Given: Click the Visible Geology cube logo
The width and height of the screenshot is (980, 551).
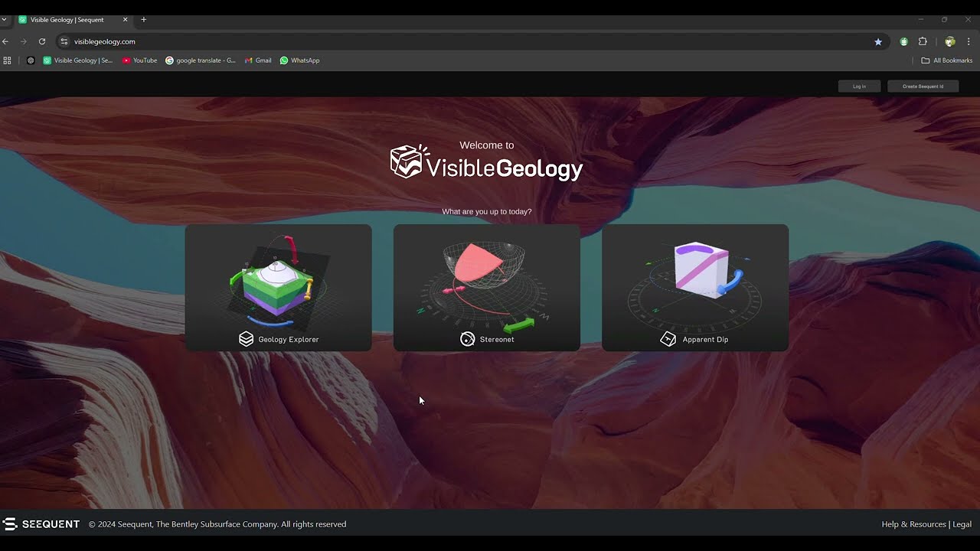Looking at the screenshot, I should click(410, 161).
